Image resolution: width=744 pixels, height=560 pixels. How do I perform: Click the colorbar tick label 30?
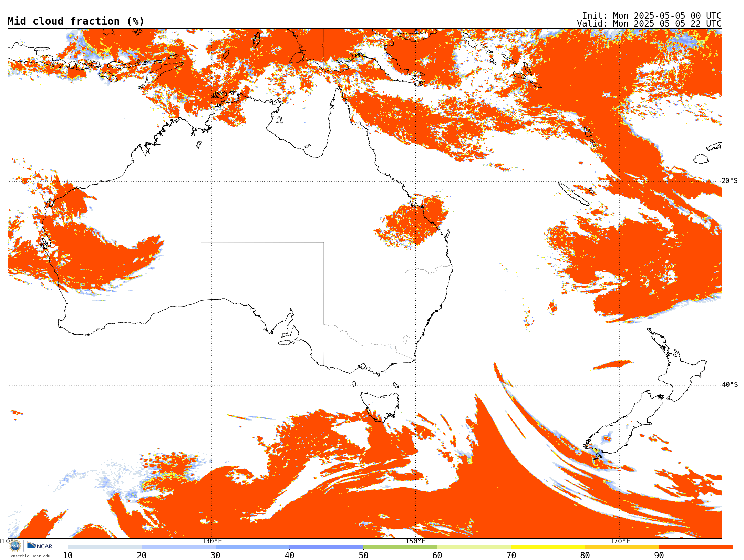tap(216, 555)
